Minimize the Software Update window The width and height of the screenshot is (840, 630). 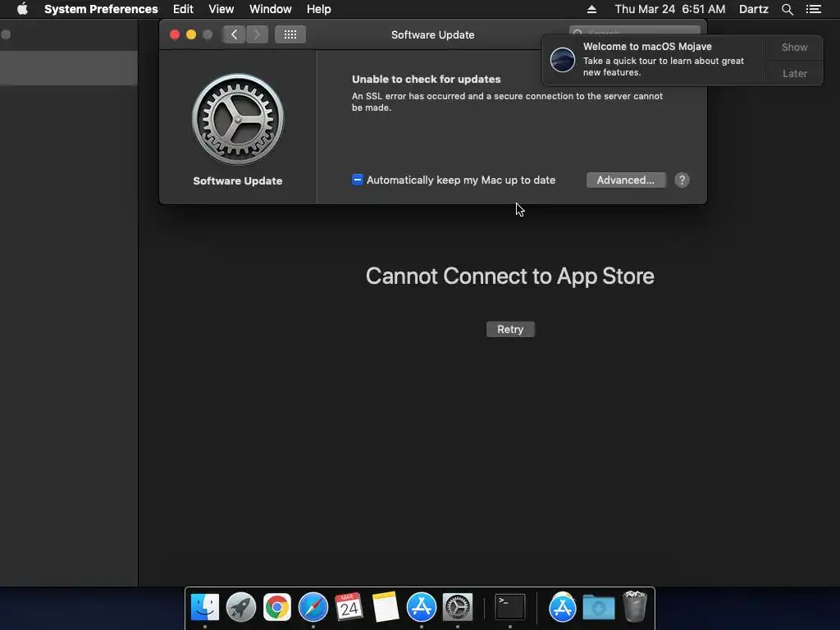tap(191, 34)
